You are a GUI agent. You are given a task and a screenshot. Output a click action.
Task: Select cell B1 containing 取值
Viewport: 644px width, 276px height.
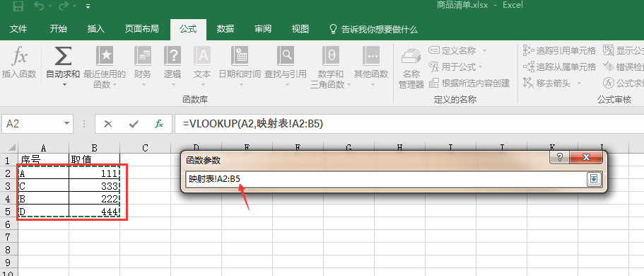pos(95,160)
